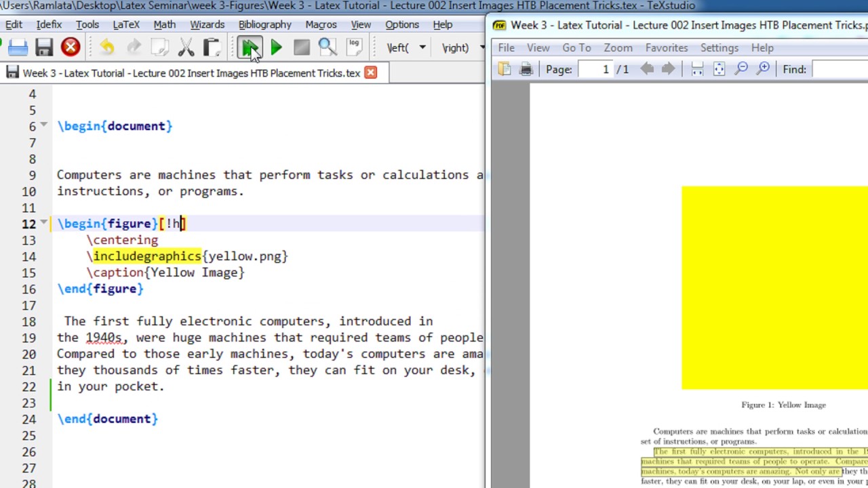Screen dimensions: 868x488
Task: Click the Save floppy disk icon
Action: (44, 47)
